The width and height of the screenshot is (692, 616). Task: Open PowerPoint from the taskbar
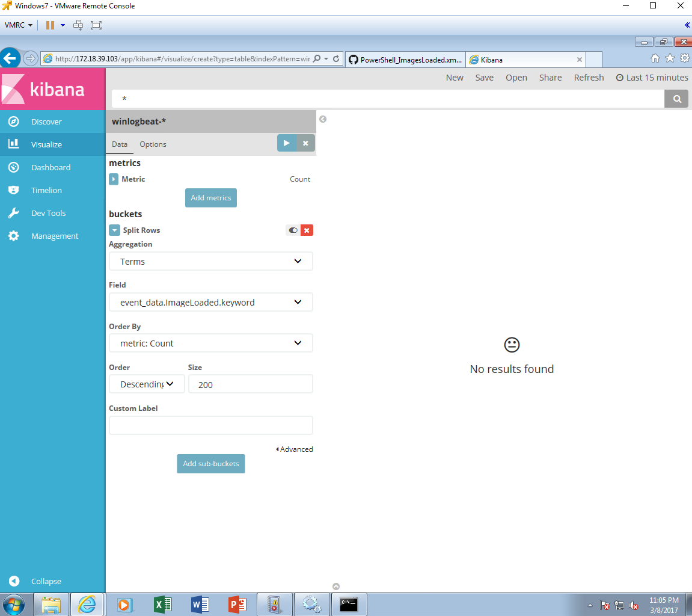point(237,605)
